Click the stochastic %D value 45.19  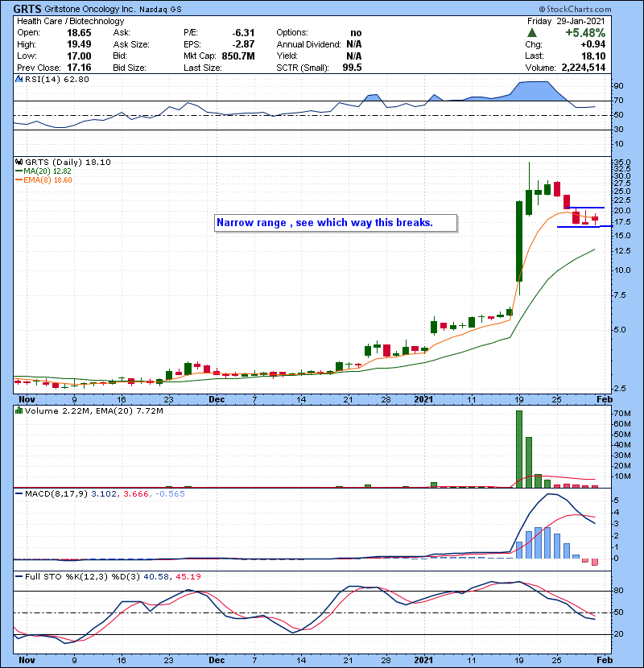coord(188,576)
